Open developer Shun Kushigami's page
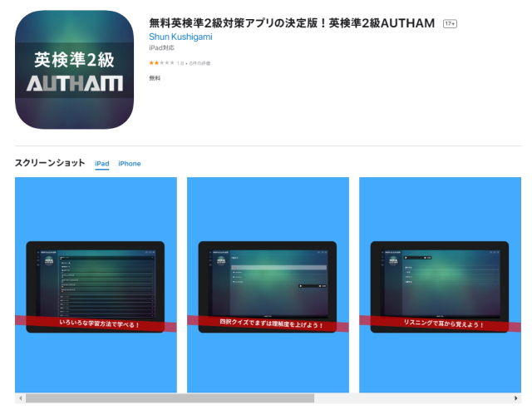 coord(180,37)
